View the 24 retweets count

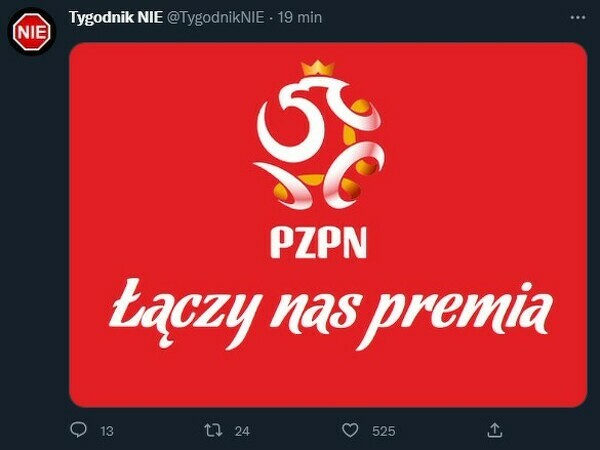tap(242, 432)
